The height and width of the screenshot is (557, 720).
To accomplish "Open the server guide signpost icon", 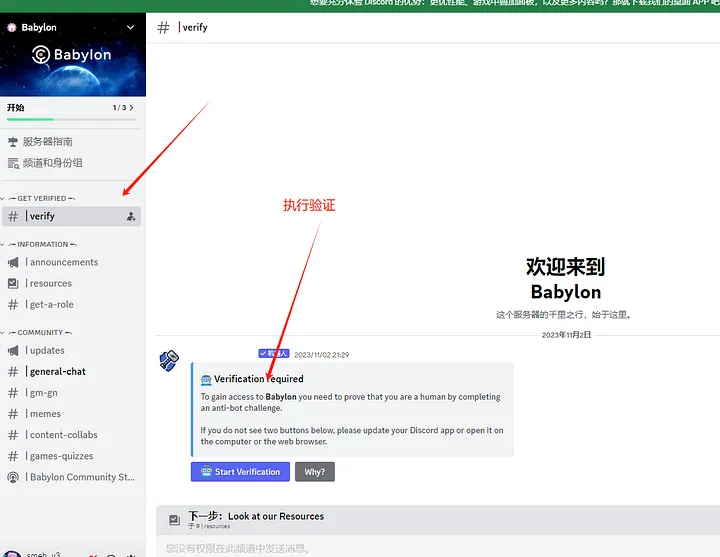I will [13, 142].
